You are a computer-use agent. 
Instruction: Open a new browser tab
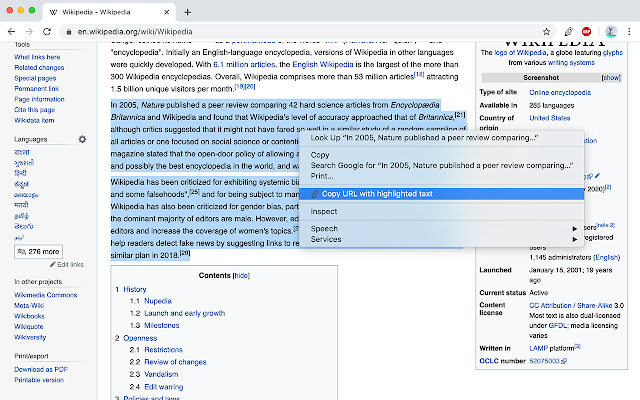click(x=187, y=12)
